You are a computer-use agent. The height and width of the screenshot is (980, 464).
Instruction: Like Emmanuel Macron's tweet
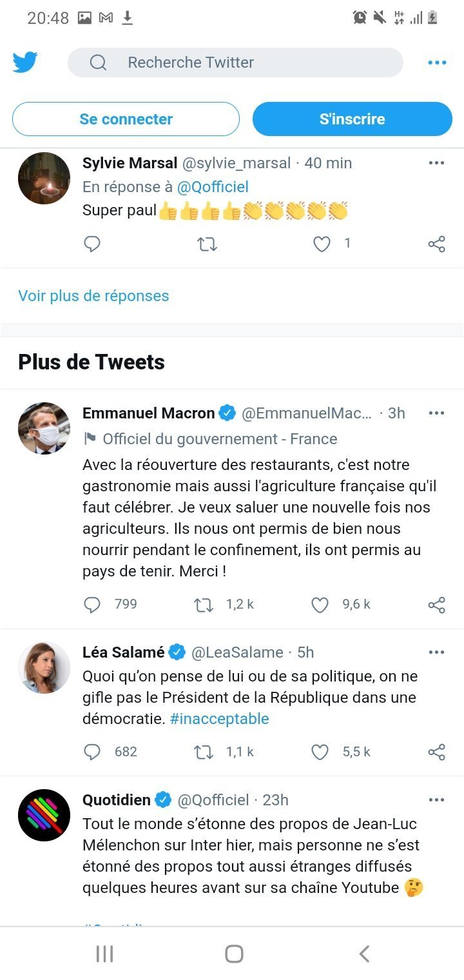[320, 605]
